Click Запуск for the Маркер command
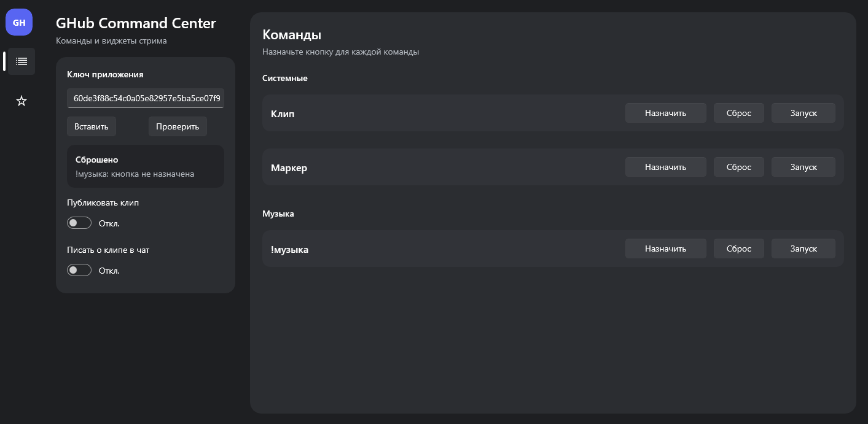Viewport: 868px width, 424px height. click(803, 167)
